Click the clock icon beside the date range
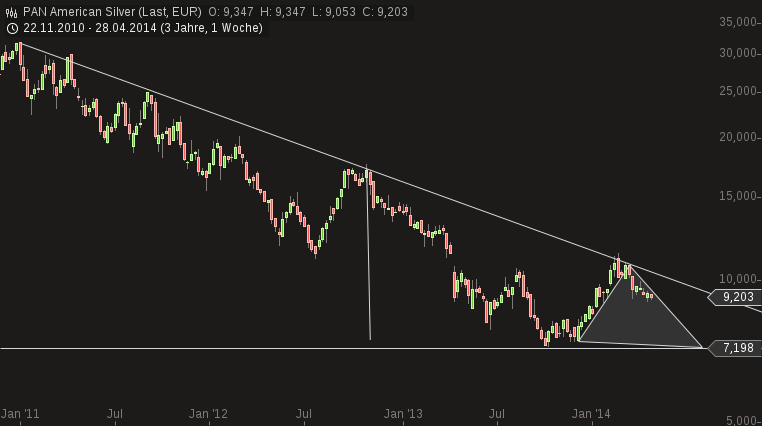Image resolution: width=762 pixels, height=426 pixels. tap(12, 28)
